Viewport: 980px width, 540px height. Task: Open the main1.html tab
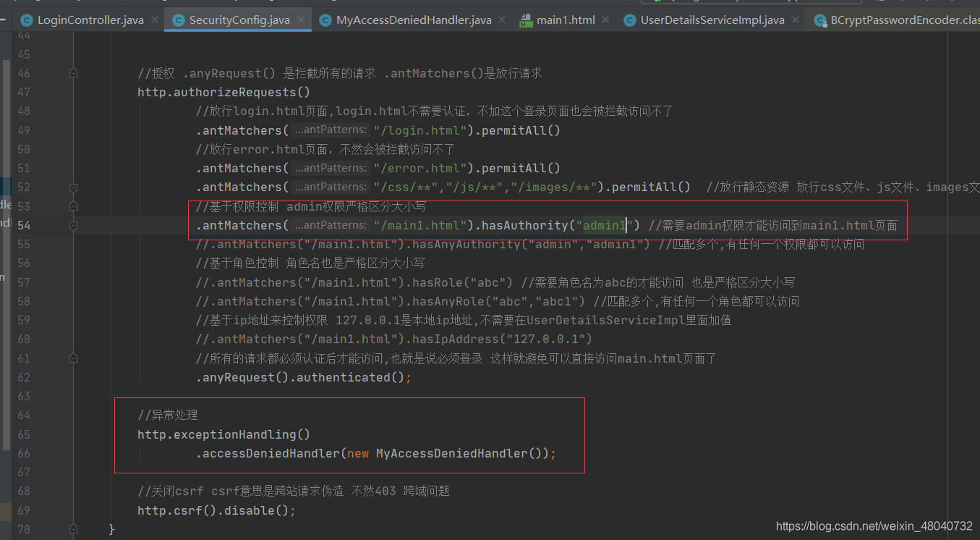click(x=566, y=20)
